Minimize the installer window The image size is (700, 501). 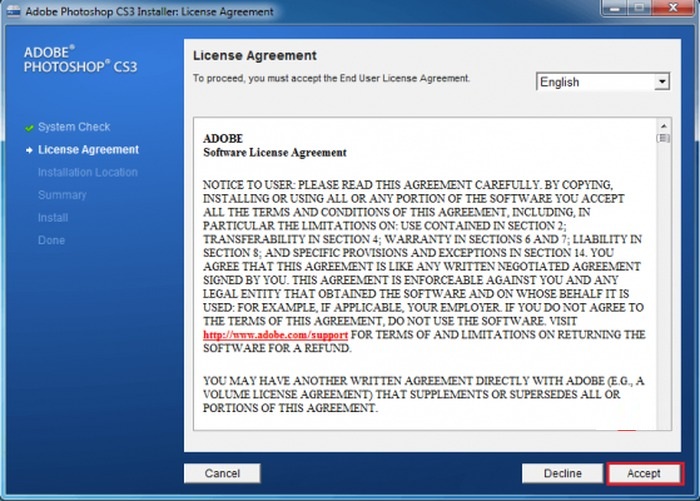[616, 8]
